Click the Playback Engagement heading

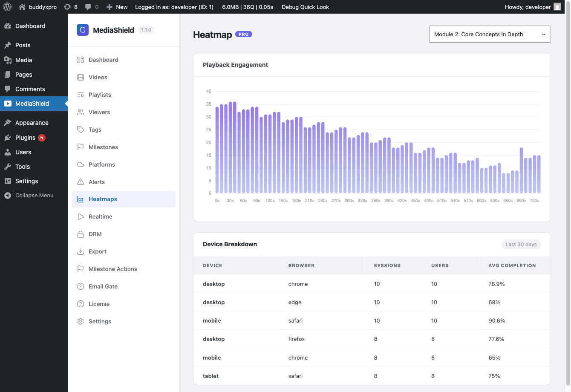(235, 65)
